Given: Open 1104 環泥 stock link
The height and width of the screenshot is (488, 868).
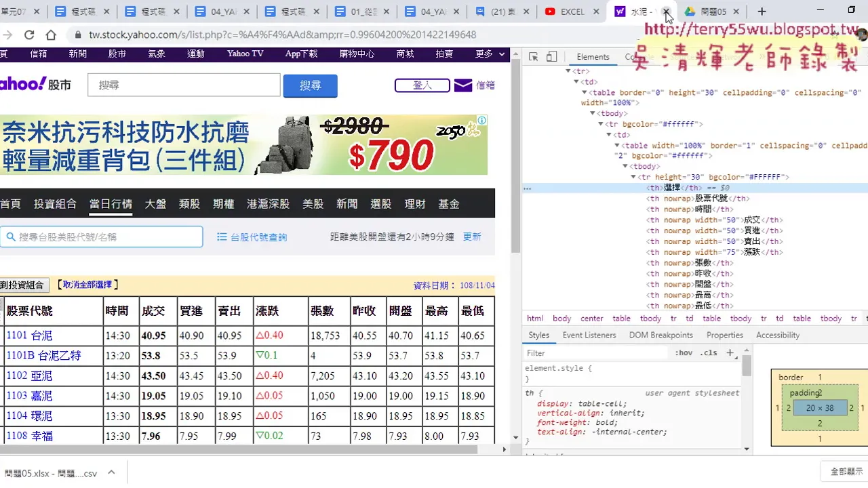Looking at the screenshot, I should 29,415.
